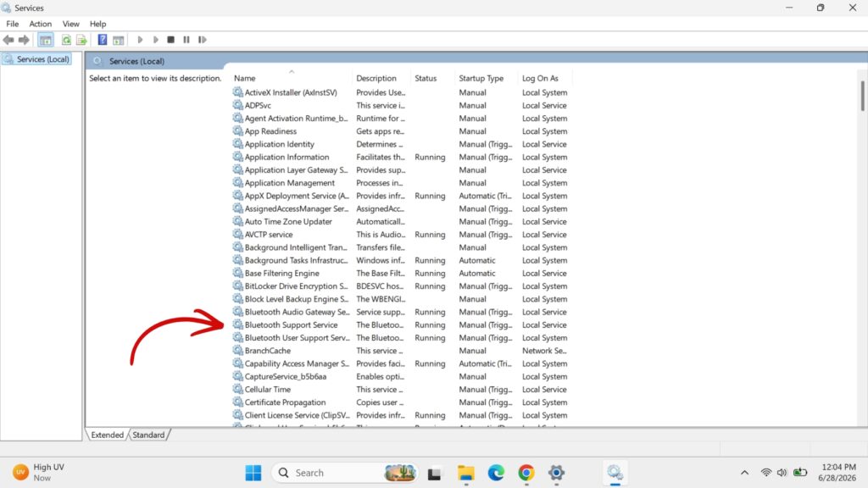Click the gear icon beside Block Level Backup Engine
Viewport: 868px width, 488px height.
click(x=237, y=298)
